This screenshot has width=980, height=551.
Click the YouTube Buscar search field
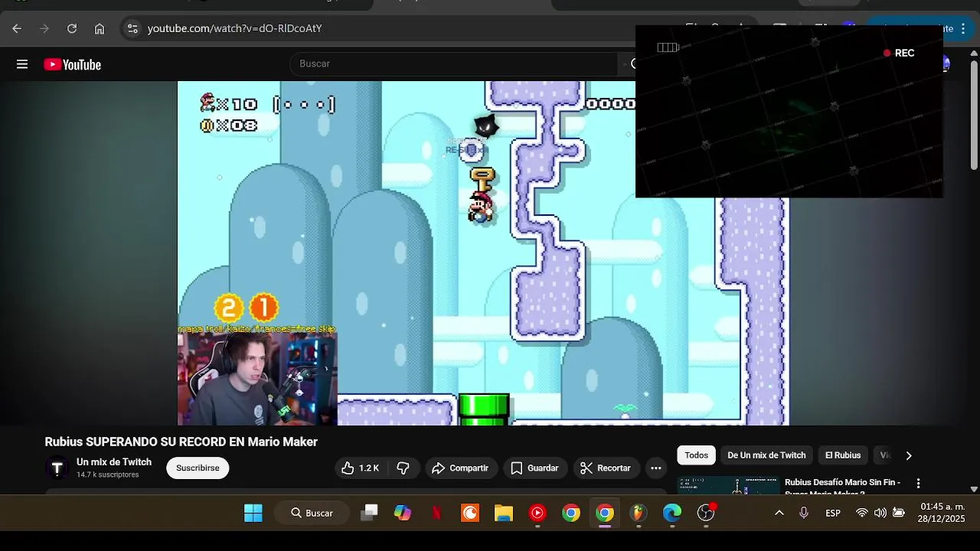[x=453, y=64]
